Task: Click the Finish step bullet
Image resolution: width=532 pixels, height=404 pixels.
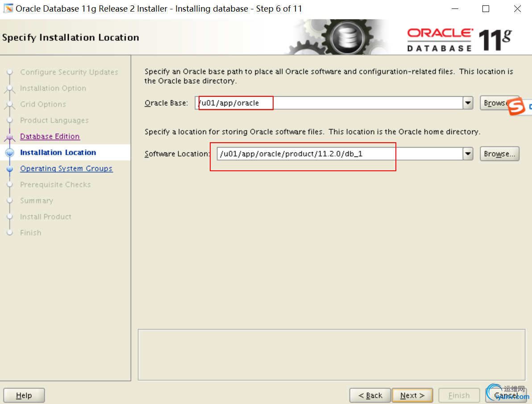Action: (x=10, y=233)
